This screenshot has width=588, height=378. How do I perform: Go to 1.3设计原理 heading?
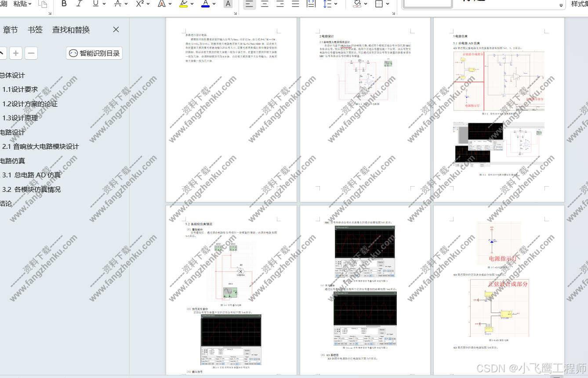pyautogui.click(x=20, y=118)
